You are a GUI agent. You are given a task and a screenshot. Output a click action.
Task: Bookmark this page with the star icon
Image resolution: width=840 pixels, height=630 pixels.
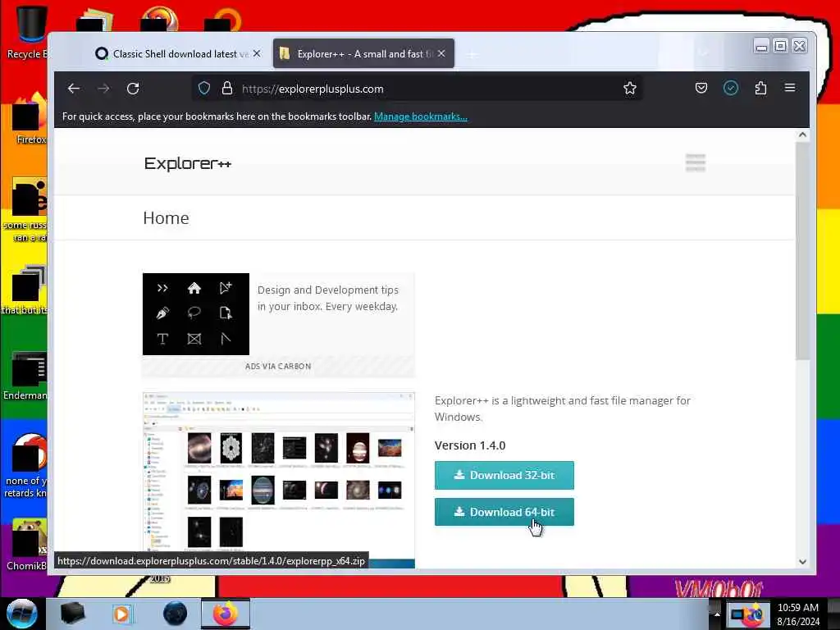[630, 89]
